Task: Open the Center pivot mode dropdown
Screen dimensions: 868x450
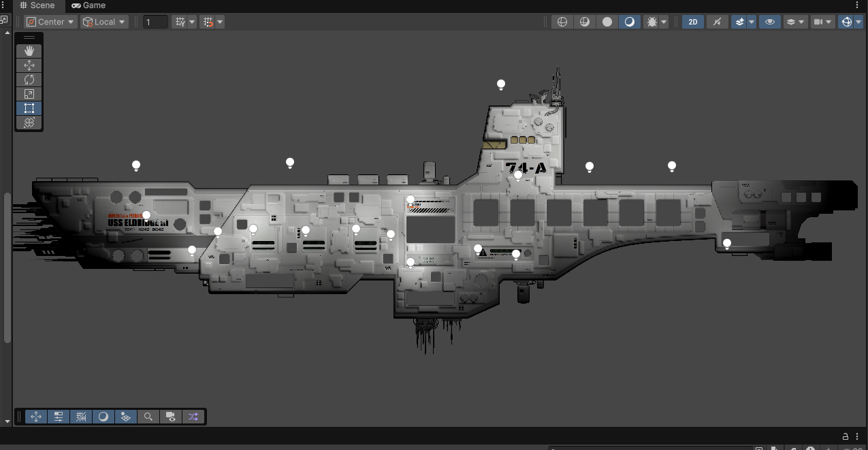Action: pyautogui.click(x=51, y=22)
